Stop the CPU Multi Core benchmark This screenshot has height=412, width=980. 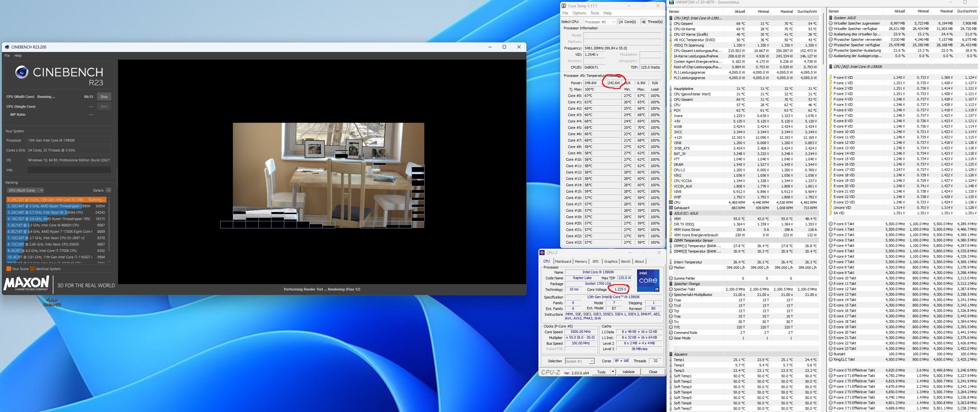(x=104, y=97)
